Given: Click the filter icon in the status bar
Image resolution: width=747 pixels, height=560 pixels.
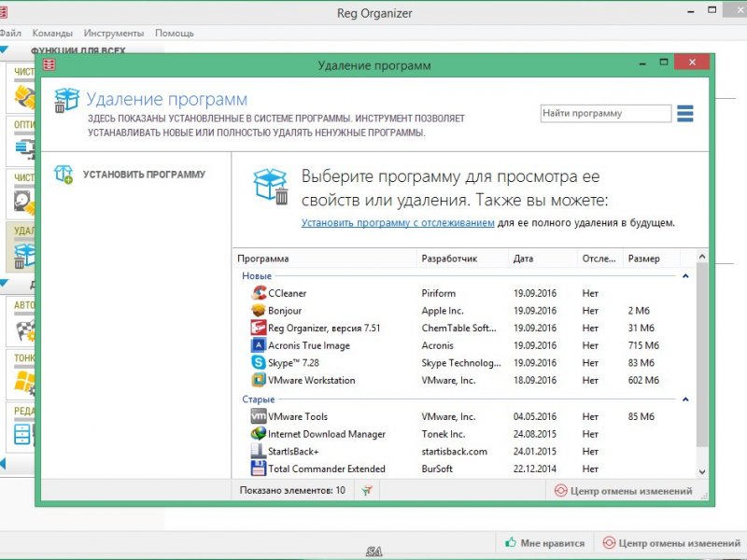Looking at the screenshot, I should click(x=367, y=491).
